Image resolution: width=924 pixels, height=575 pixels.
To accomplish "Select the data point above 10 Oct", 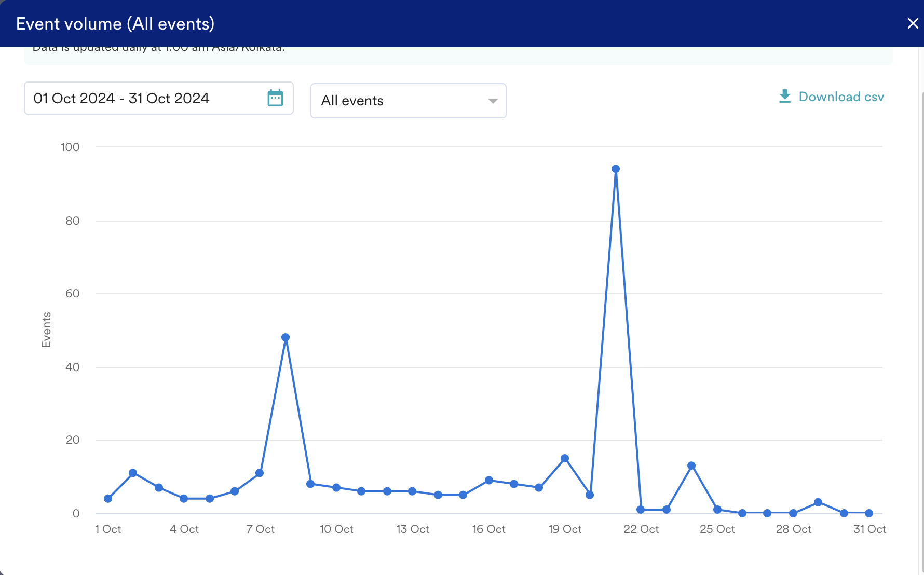I will click(336, 488).
